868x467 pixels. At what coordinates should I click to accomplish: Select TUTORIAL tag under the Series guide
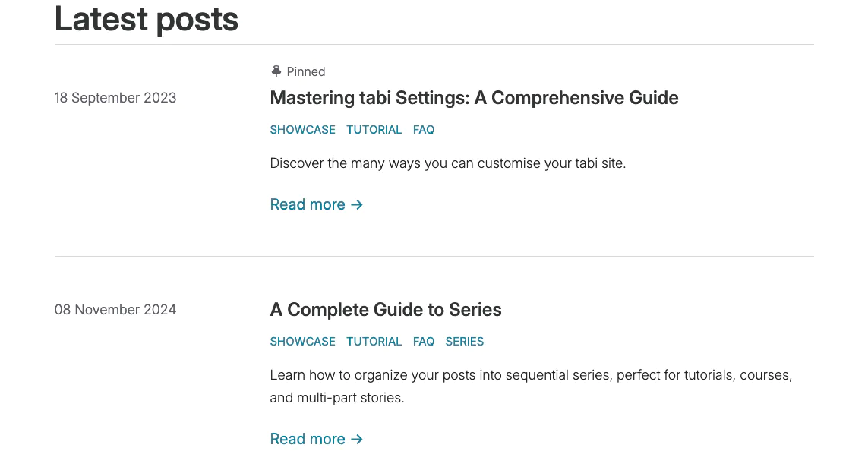[374, 342]
